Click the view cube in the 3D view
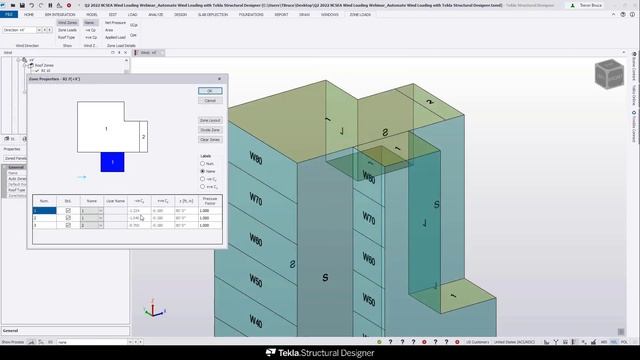The height and width of the screenshot is (360, 640). (609, 74)
